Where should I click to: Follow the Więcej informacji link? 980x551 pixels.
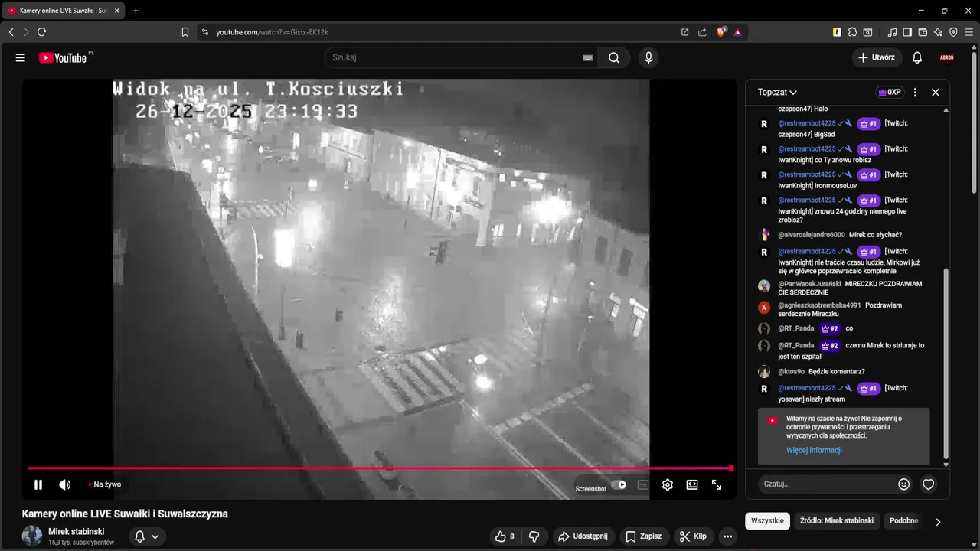click(x=814, y=450)
